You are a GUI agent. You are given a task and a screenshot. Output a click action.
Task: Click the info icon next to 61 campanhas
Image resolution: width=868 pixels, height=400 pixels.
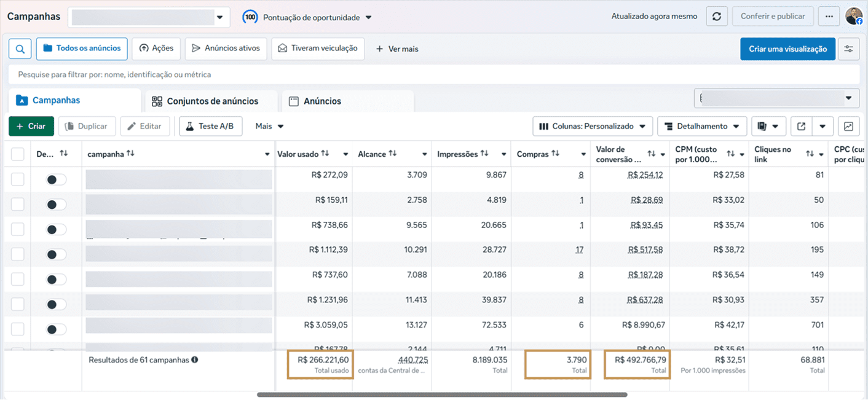[195, 360]
